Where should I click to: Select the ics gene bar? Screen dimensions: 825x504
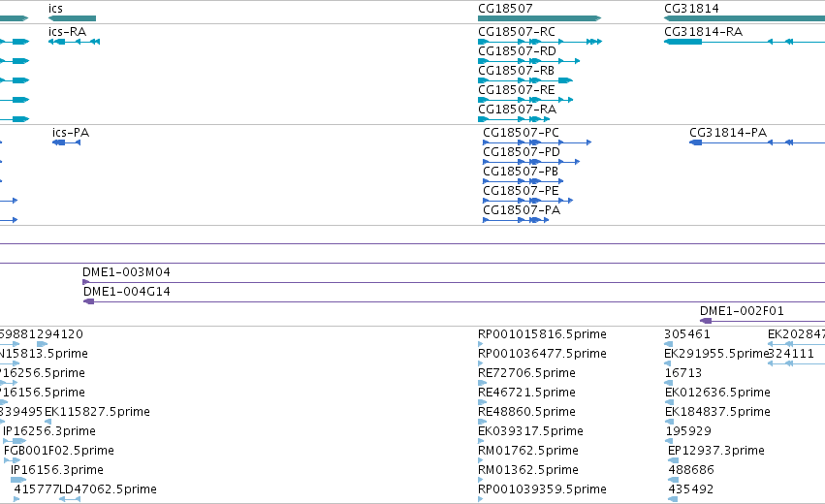tap(72, 18)
